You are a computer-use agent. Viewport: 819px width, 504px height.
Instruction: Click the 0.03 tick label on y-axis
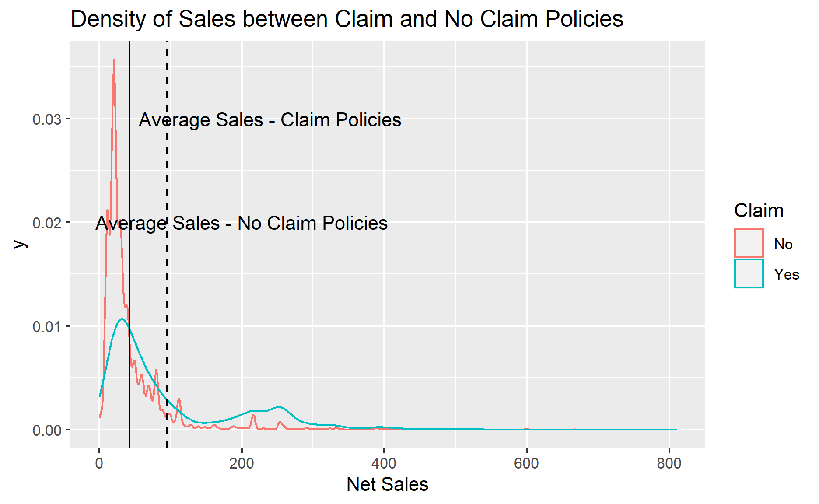[47, 119]
